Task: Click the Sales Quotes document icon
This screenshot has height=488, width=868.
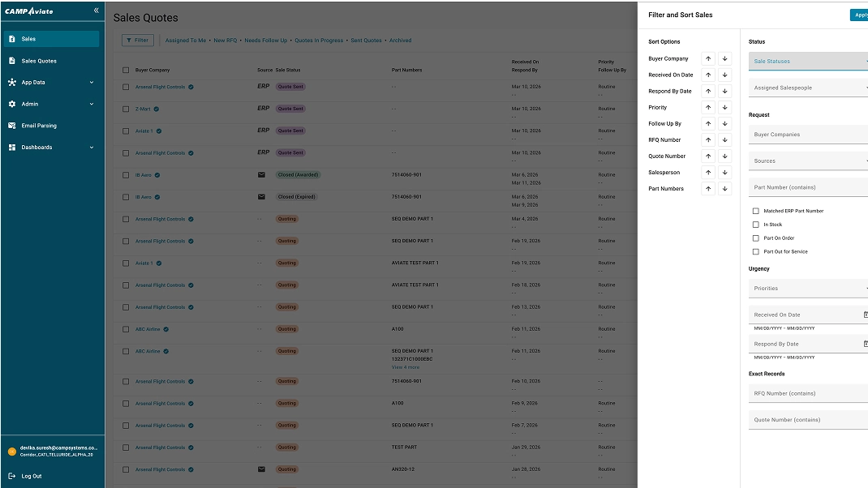Action: pos(12,61)
